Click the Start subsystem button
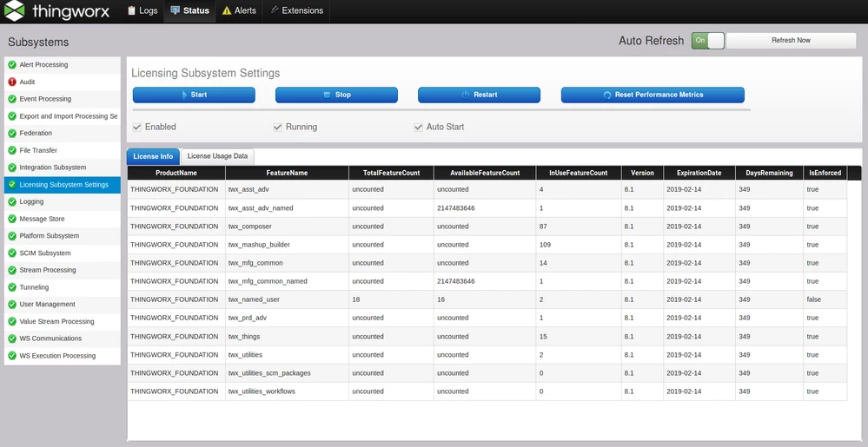Viewport: 868px width, 447px height. [194, 95]
